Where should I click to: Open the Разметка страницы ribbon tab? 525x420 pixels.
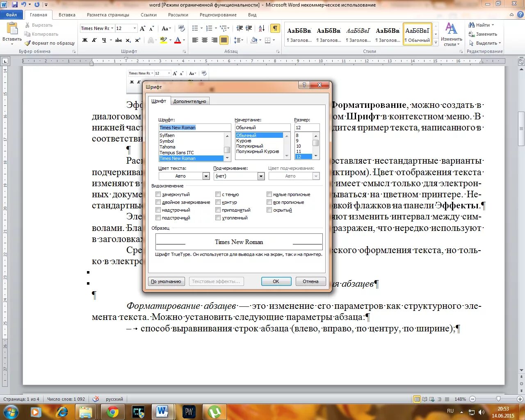108,15
